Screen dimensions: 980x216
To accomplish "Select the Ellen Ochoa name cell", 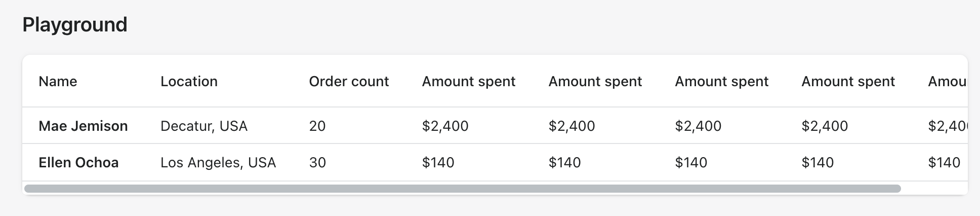I will (78, 163).
